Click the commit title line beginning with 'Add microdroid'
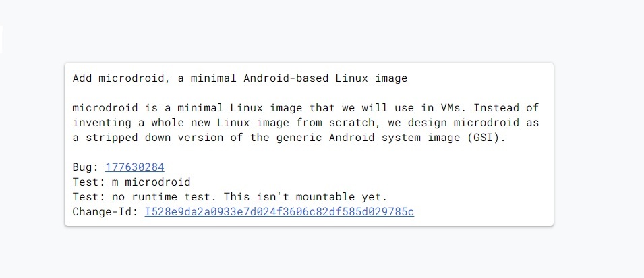644x278 pixels. (239, 78)
